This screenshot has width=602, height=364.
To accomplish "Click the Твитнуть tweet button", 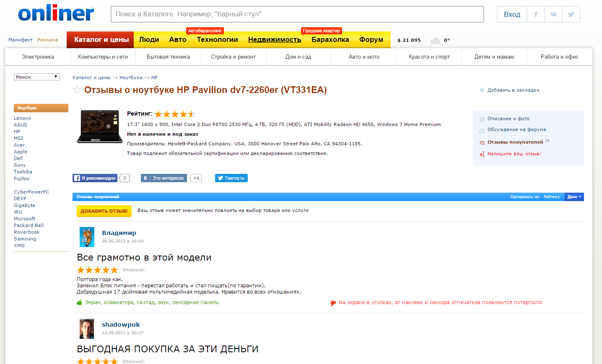I will click(231, 178).
